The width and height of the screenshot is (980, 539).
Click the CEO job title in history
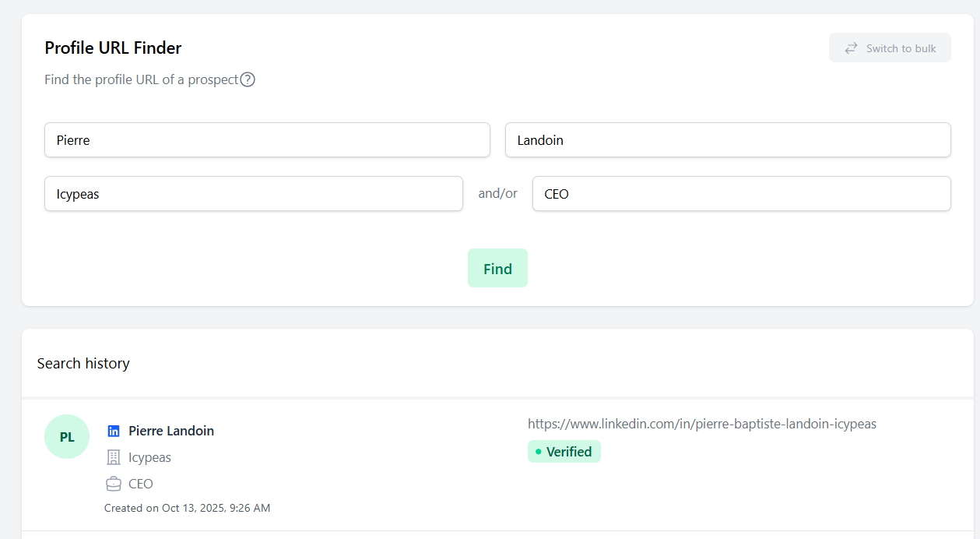[x=141, y=484]
